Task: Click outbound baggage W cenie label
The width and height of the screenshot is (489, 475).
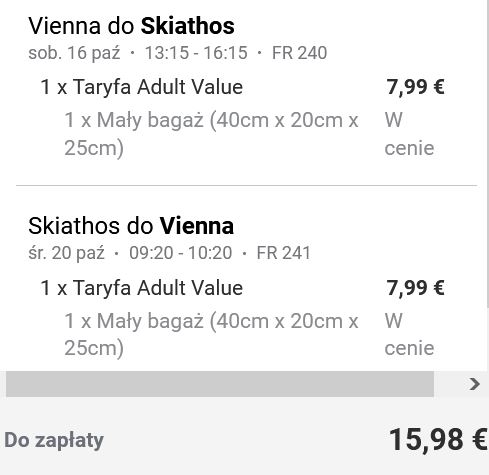Action: 409,134
